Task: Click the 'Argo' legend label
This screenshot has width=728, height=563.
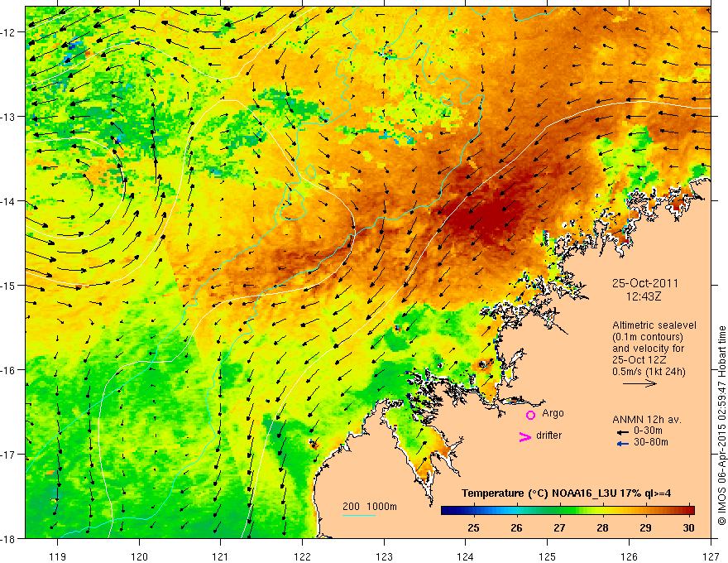Action: 553,413
